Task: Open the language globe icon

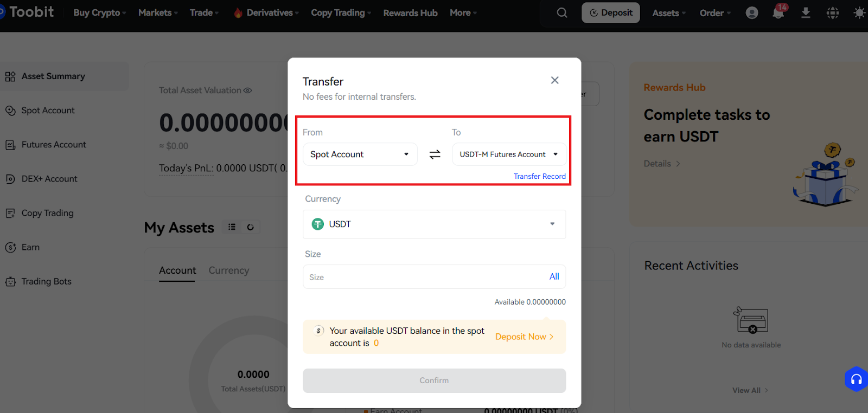Action: (x=833, y=12)
